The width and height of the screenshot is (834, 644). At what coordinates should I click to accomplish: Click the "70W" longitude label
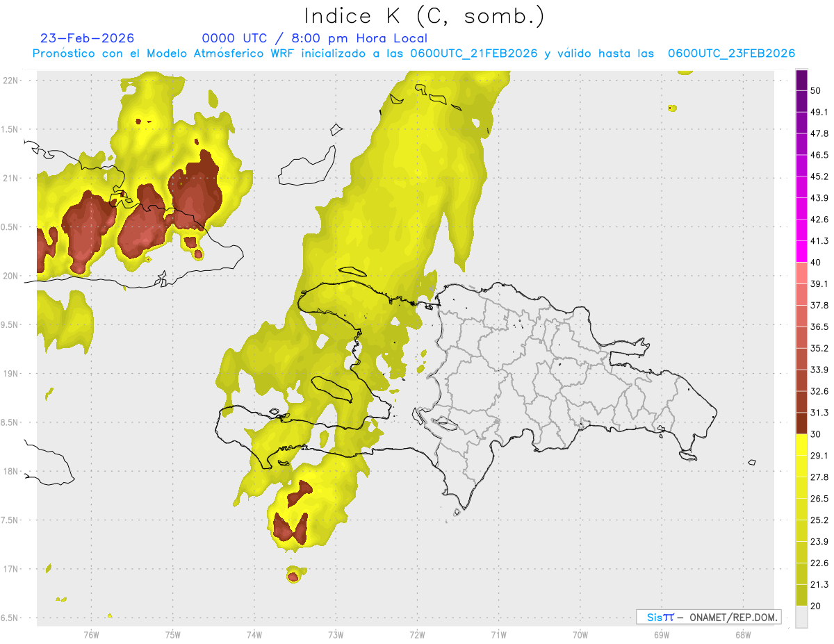580,634
